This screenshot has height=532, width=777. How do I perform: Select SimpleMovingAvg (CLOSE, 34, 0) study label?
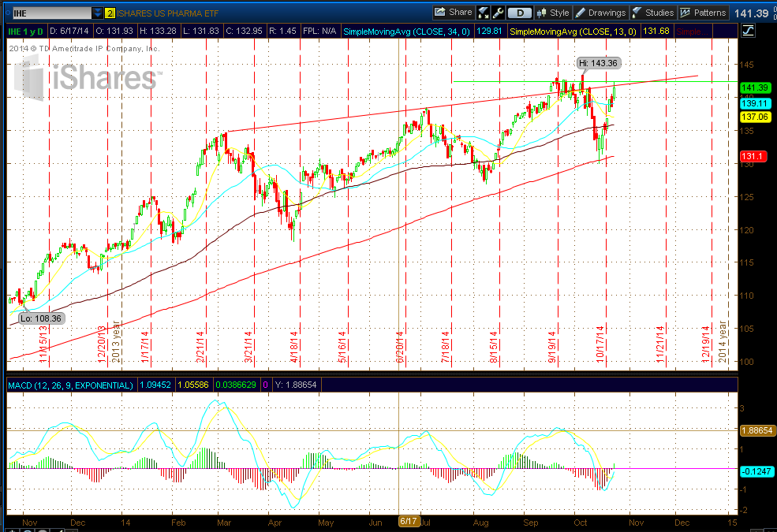coord(406,32)
